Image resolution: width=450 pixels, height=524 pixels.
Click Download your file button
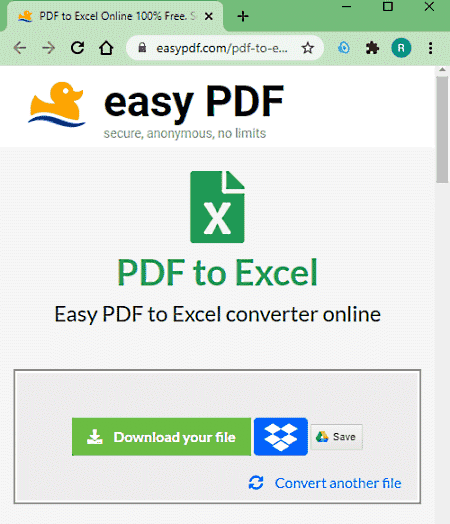click(x=161, y=437)
